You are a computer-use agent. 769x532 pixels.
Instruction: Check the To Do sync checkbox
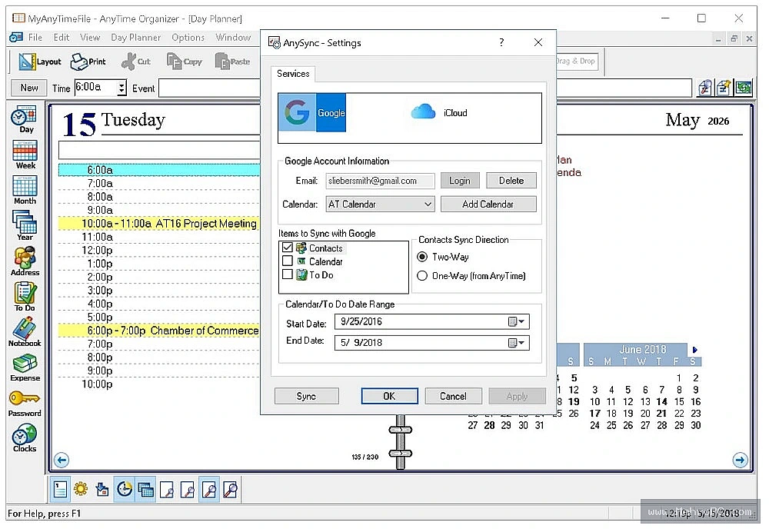[288, 274]
